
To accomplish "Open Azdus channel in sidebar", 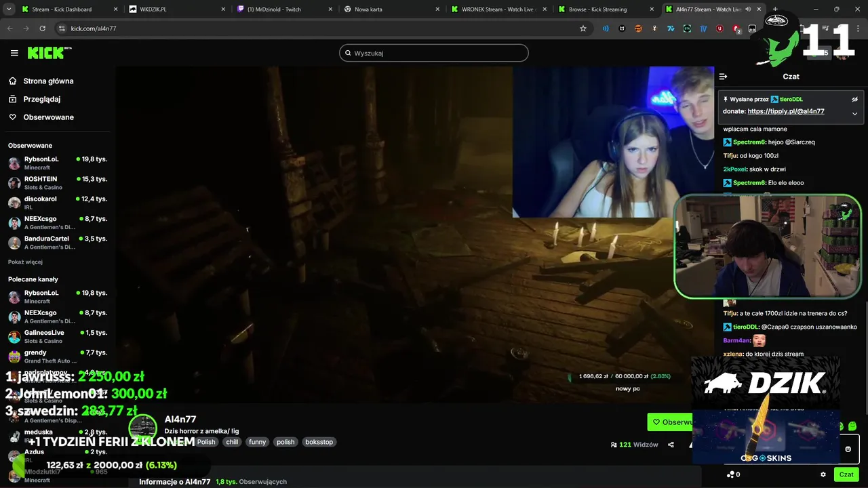I will [x=58, y=455].
